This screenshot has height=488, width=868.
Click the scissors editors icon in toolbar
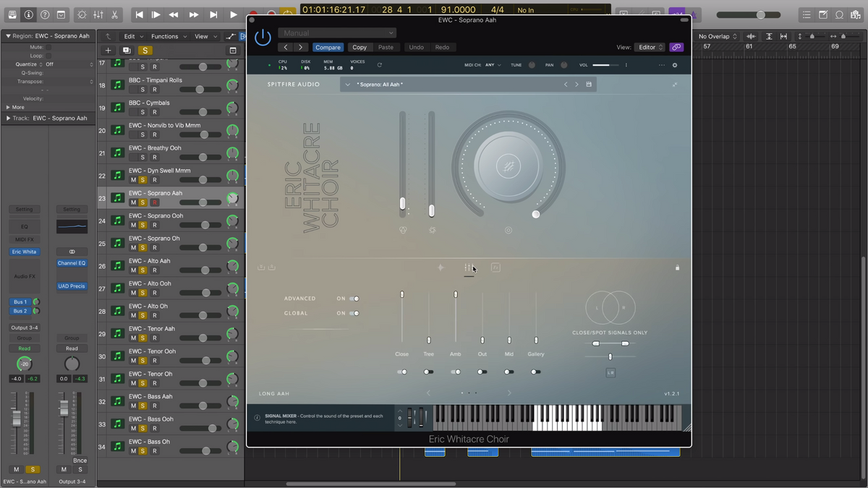pyautogui.click(x=116, y=14)
